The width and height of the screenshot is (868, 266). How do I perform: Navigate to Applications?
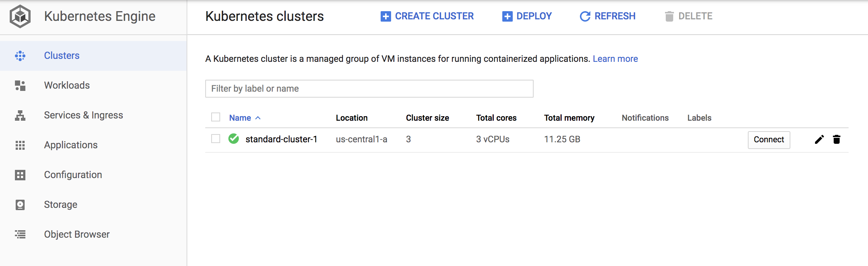click(x=93, y=145)
